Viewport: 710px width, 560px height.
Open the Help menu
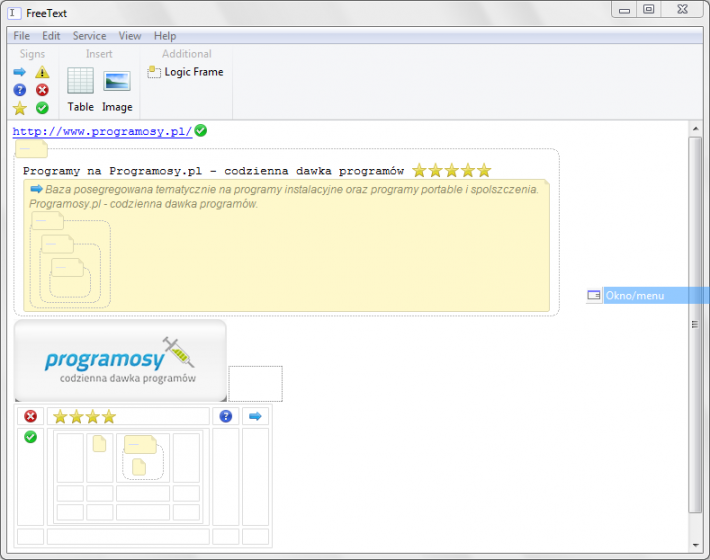(x=165, y=36)
